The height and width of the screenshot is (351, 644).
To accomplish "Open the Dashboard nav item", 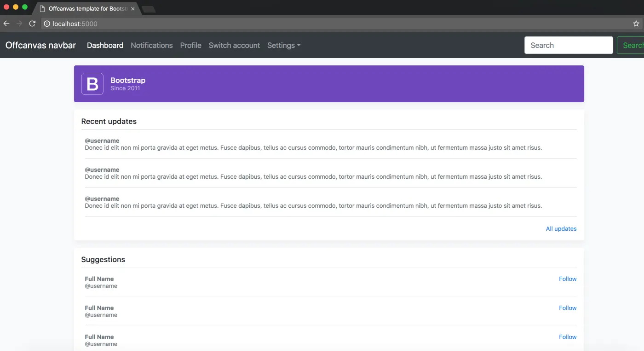I will click(105, 45).
